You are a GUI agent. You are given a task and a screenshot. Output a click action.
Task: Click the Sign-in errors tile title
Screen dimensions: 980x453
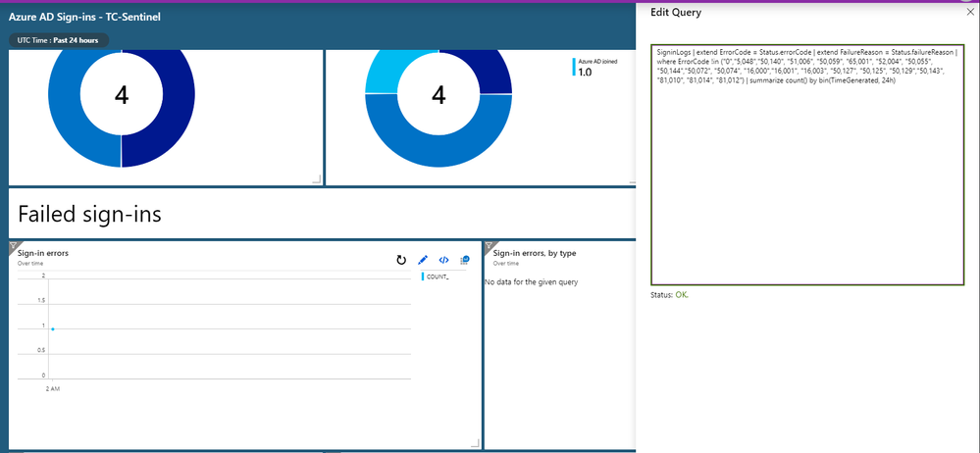click(x=43, y=253)
